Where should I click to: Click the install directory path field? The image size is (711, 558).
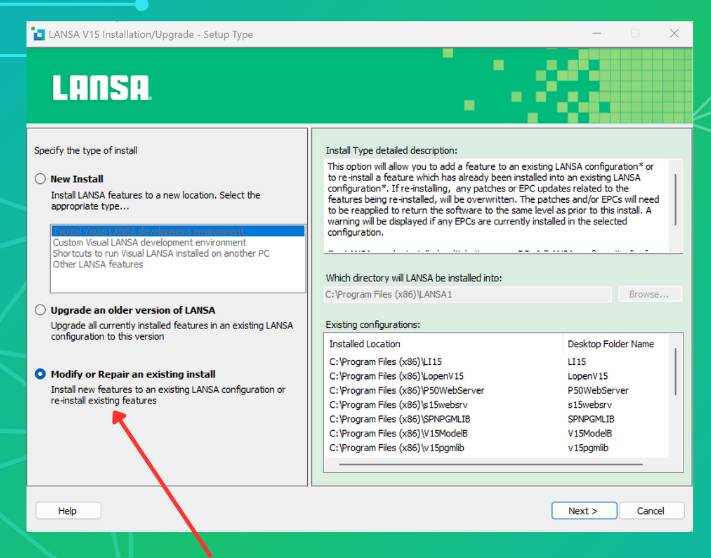coord(468,294)
